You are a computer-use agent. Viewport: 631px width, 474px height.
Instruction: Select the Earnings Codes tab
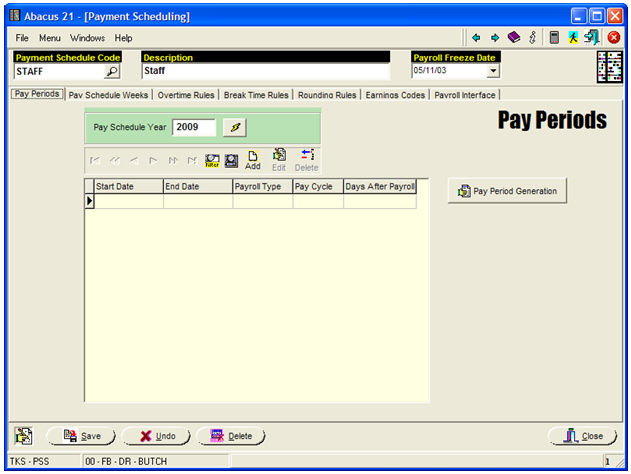(x=395, y=95)
